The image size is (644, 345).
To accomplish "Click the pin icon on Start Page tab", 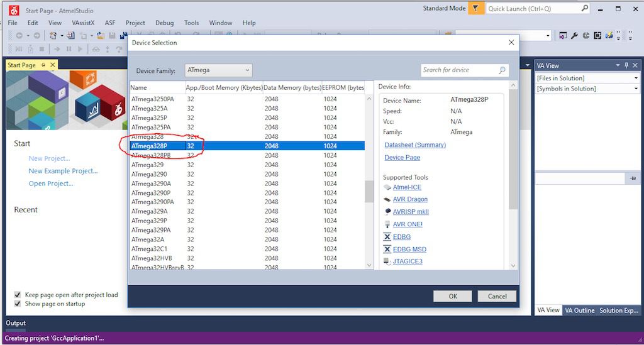I will click(43, 65).
